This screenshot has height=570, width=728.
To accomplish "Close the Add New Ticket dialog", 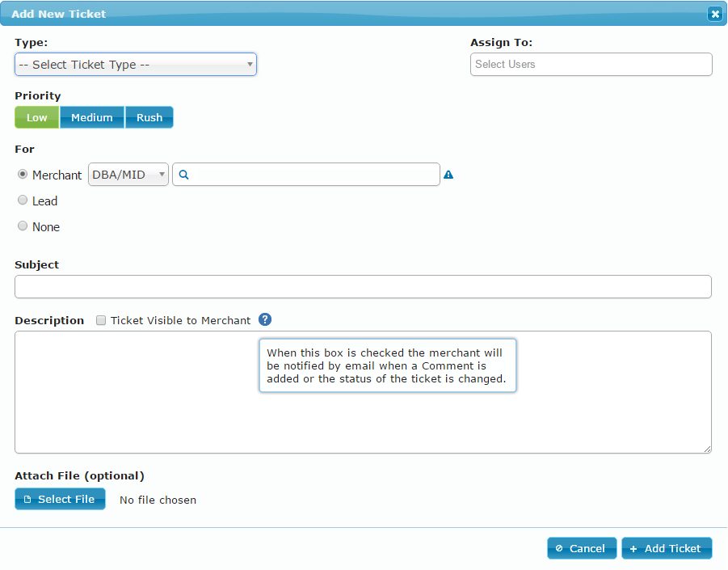I will (714, 14).
